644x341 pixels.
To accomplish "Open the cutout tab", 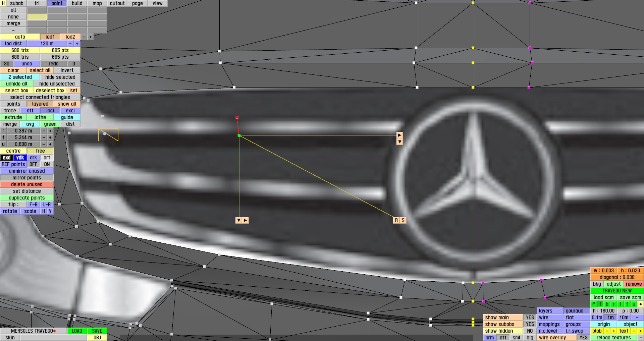I will (117, 3).
